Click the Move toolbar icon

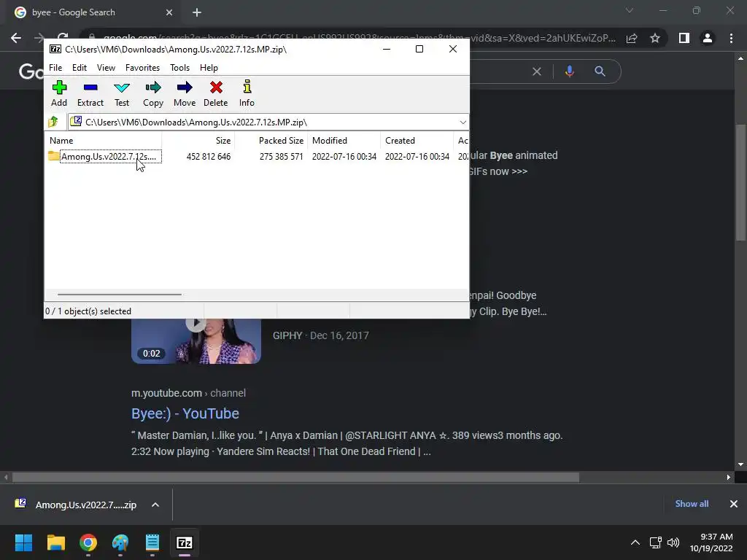tap(185, 93)
